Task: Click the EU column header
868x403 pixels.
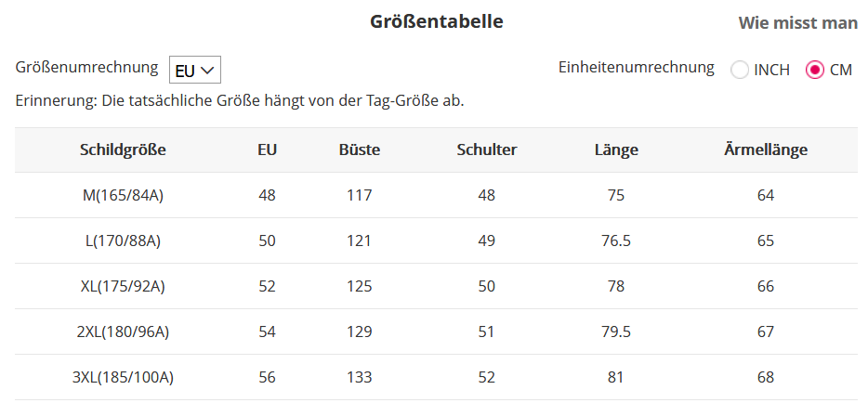Action: [x=268, y=149]
